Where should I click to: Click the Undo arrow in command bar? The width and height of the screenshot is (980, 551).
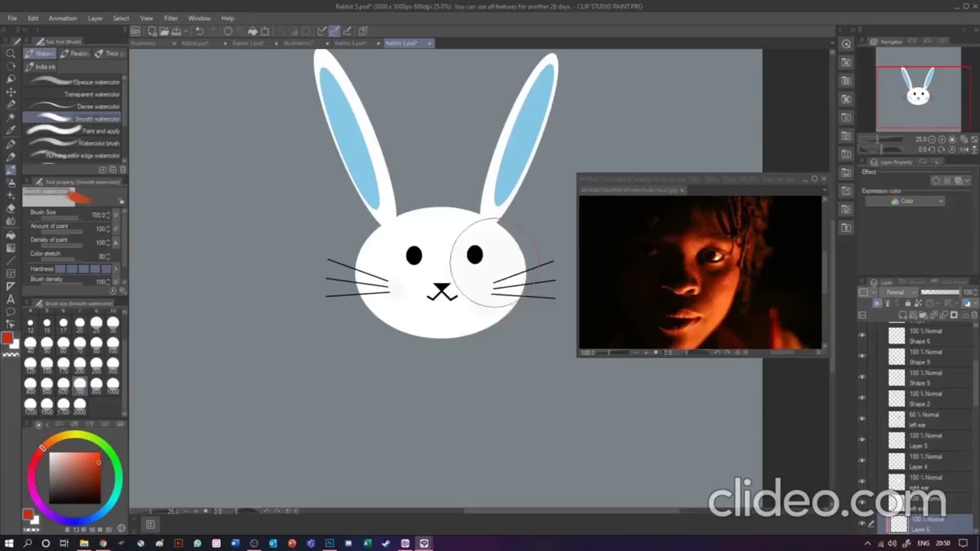point(200,31)
